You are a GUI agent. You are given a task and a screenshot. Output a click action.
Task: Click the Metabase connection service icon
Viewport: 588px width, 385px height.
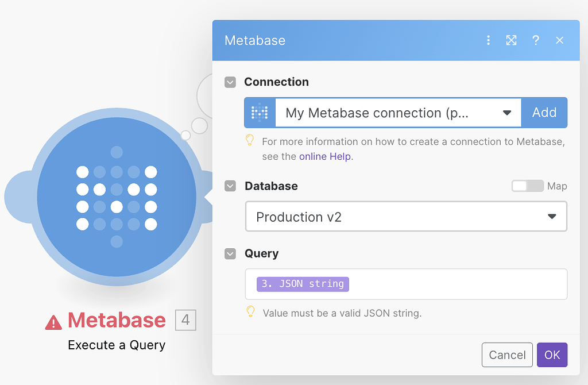pyautogui.click(x=260, y=113)
